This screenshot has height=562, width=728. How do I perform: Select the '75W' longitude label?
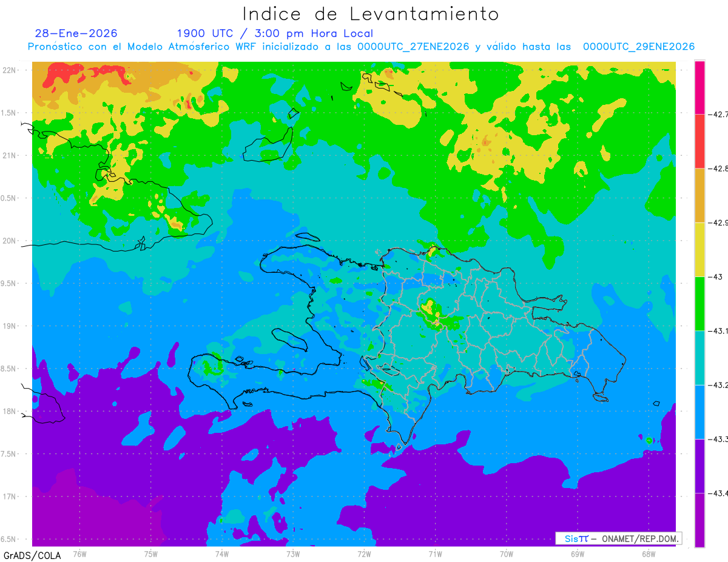(151, 554)
